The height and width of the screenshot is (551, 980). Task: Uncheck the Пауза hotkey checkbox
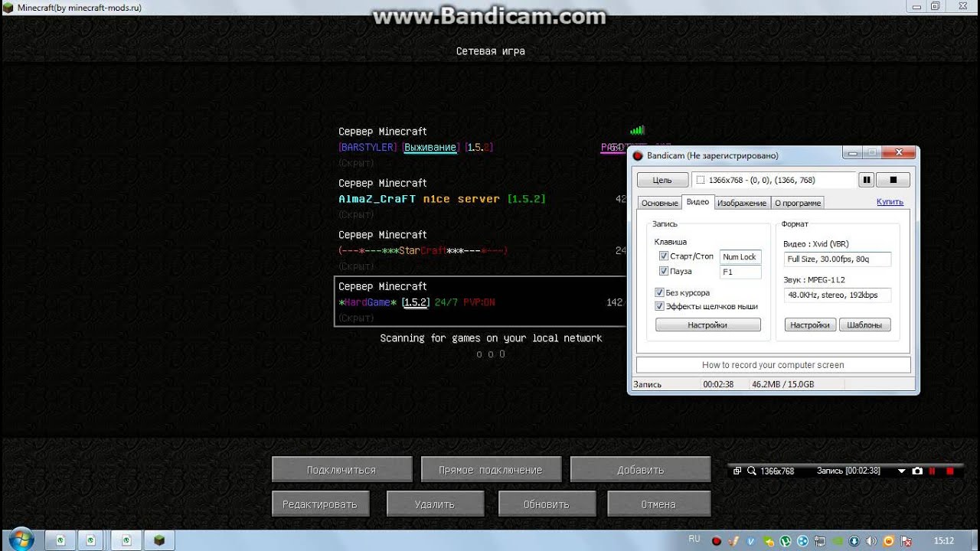664,271
